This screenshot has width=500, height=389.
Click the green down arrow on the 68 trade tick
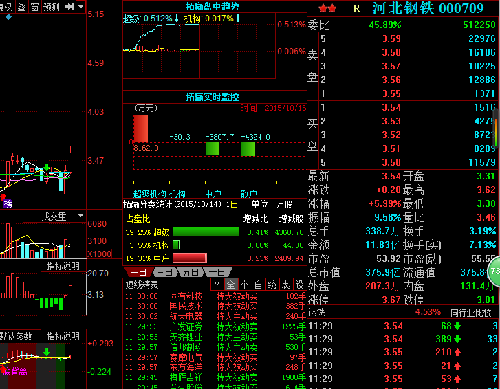tap(457, 326)
